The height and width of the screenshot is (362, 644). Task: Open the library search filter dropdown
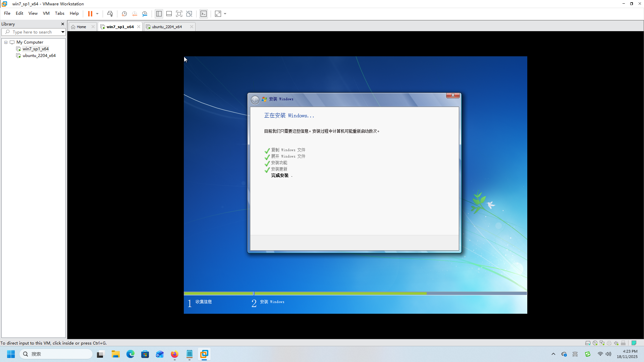[x=63, y=32]
